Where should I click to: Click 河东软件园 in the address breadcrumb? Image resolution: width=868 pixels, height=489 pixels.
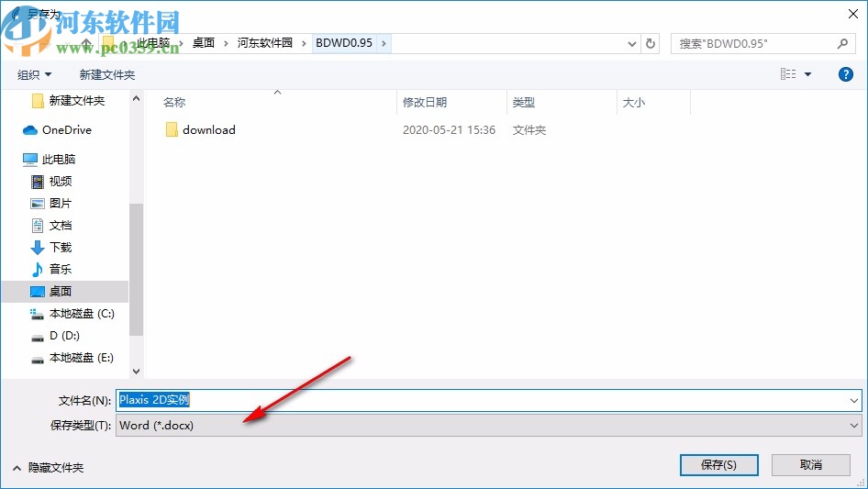[x=264, y=43]
